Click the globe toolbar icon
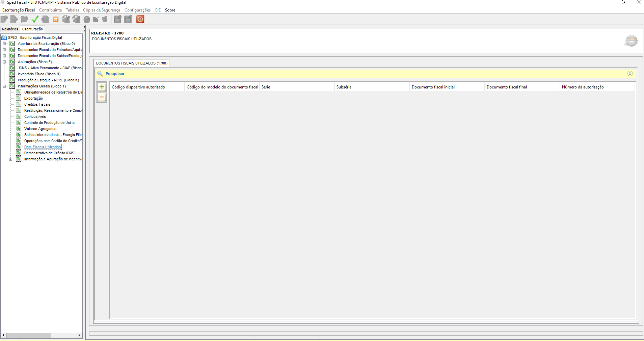The image size is (644, 341). tap(87, 19)
